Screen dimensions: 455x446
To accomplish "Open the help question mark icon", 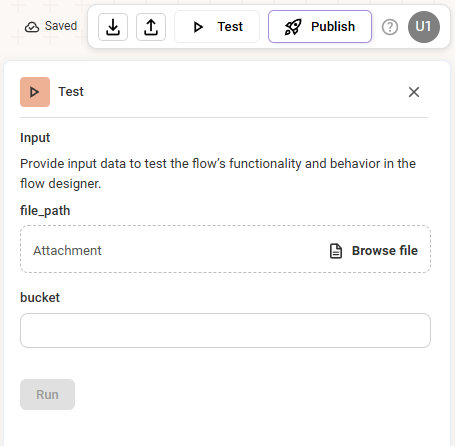I will (x=390, y=27).
